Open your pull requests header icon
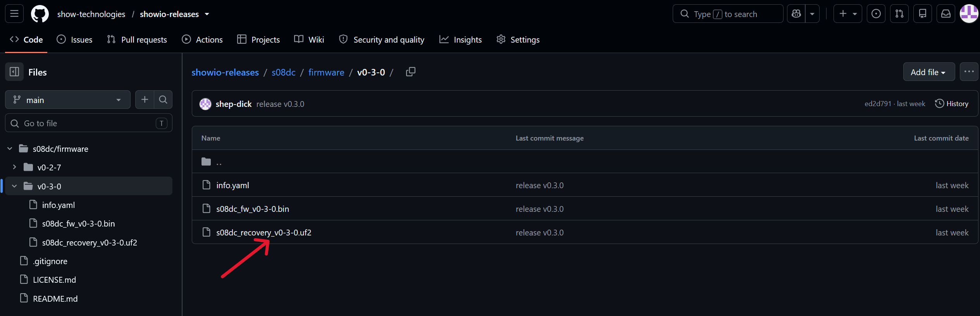The width and height of the screenshot is (980, 316). point(899,14)
